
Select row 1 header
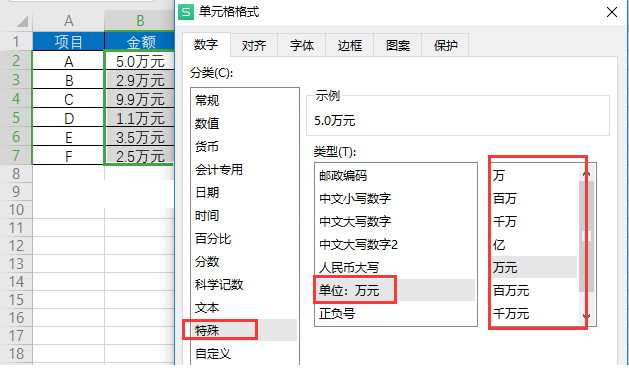pyautogui.click(x=16, y=42)
